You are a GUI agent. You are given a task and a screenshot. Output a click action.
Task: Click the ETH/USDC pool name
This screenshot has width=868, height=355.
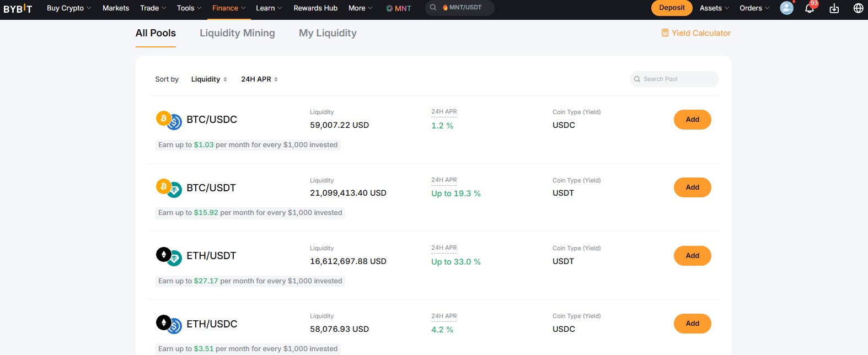(212, 324)
